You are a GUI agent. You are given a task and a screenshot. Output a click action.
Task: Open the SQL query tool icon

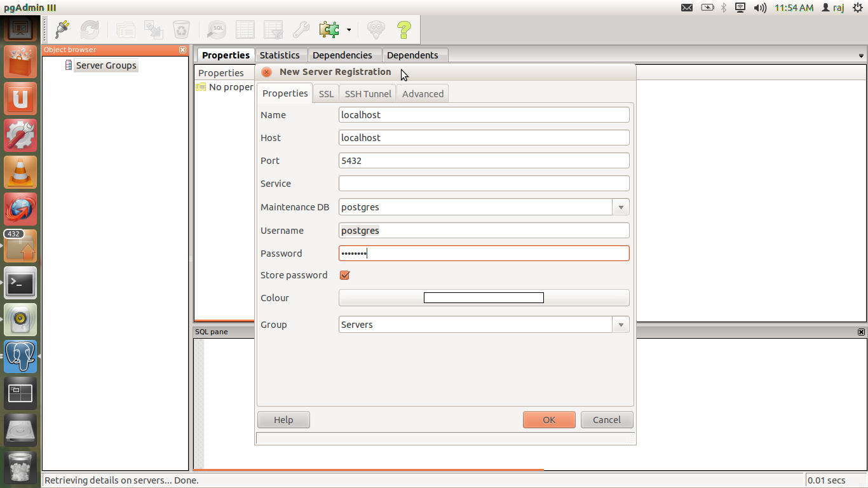coord(217,29)
